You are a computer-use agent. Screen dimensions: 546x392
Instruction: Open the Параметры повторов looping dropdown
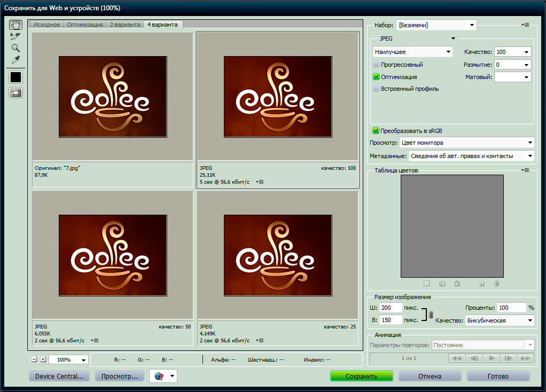click(x=483, y=345)
